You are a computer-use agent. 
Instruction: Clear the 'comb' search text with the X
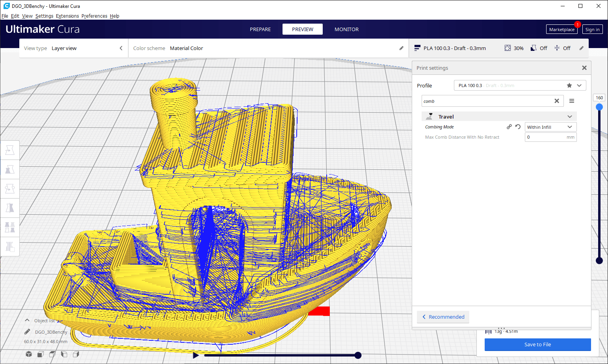click(557, 101)
